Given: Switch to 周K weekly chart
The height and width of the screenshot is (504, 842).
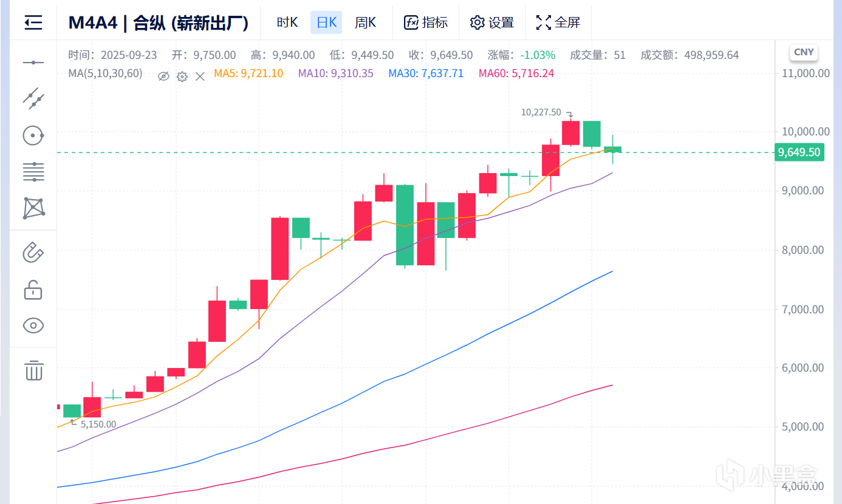Looking at the screenshot, I should click(365, 23).
